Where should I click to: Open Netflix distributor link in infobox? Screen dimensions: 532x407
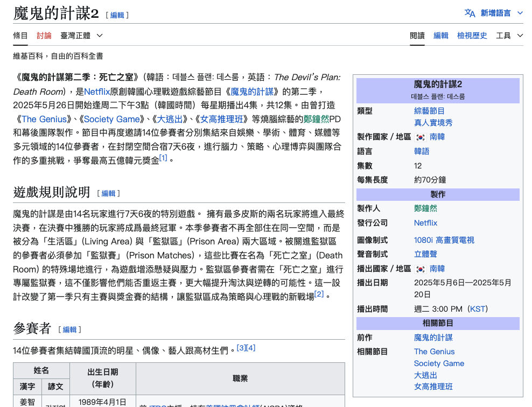425,223
